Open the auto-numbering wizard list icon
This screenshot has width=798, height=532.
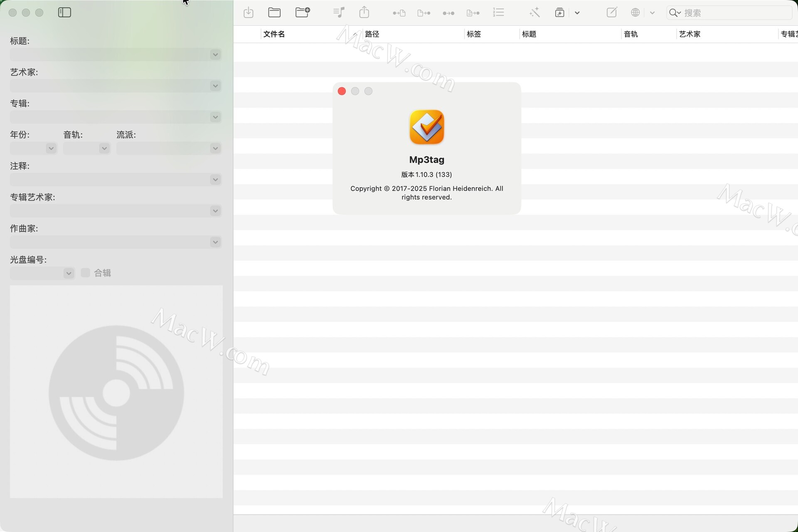click(x=498, y=12)
